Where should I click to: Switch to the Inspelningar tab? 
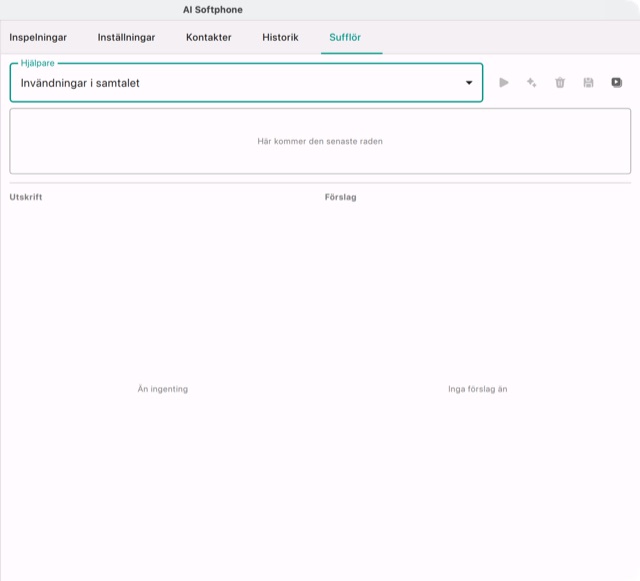[x=38, y=37]
